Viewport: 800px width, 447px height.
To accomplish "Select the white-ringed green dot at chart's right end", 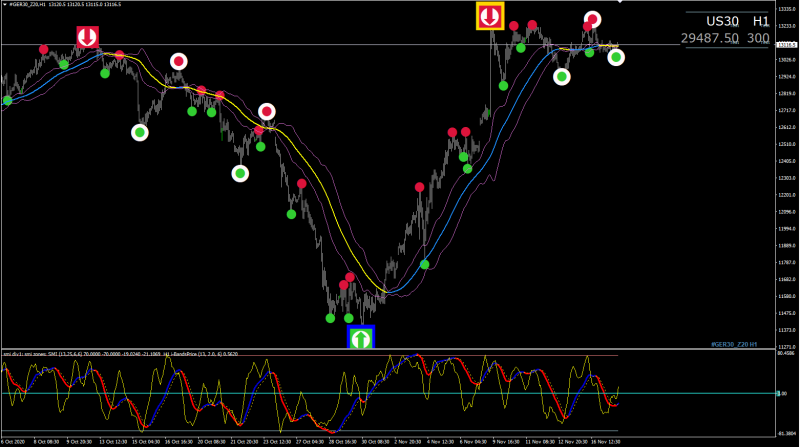I will (x=616, y=57).
